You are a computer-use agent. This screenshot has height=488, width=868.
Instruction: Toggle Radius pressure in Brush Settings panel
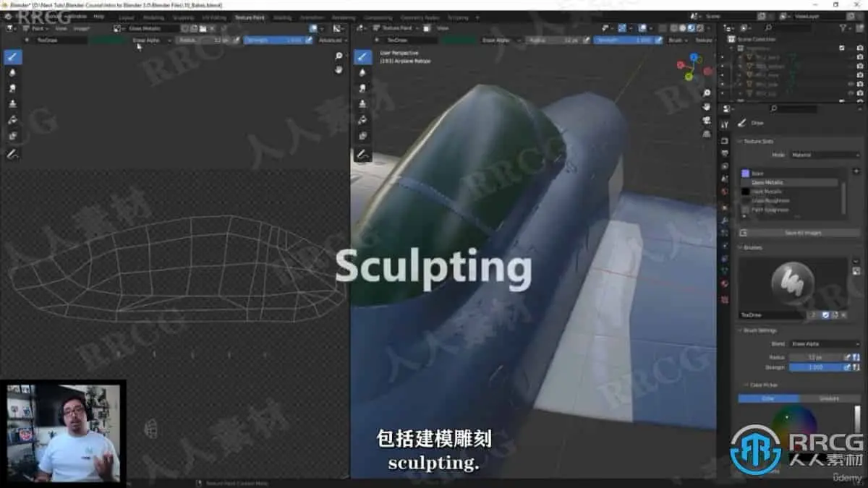click(x=847, y=357)
